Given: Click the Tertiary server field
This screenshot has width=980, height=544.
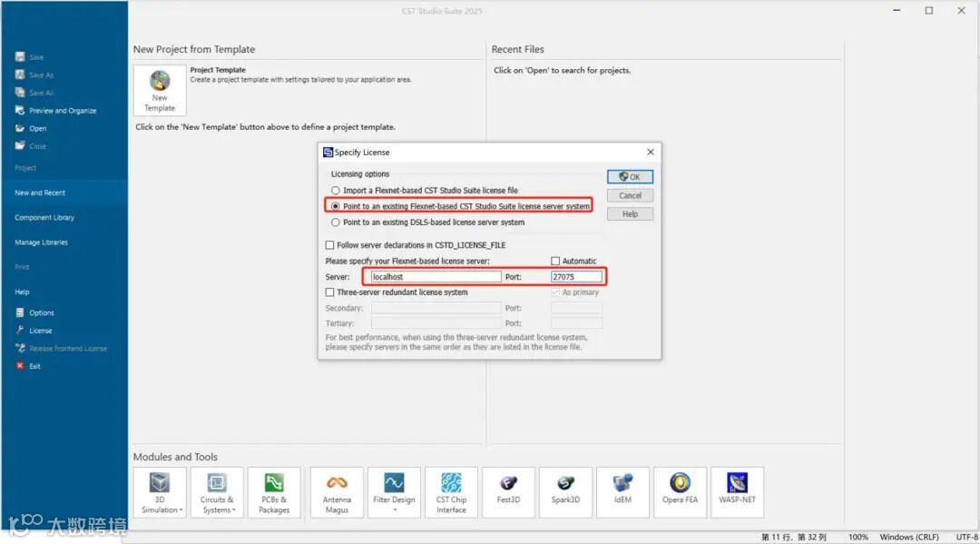Looking at the screenshot, I should (436, 323).
